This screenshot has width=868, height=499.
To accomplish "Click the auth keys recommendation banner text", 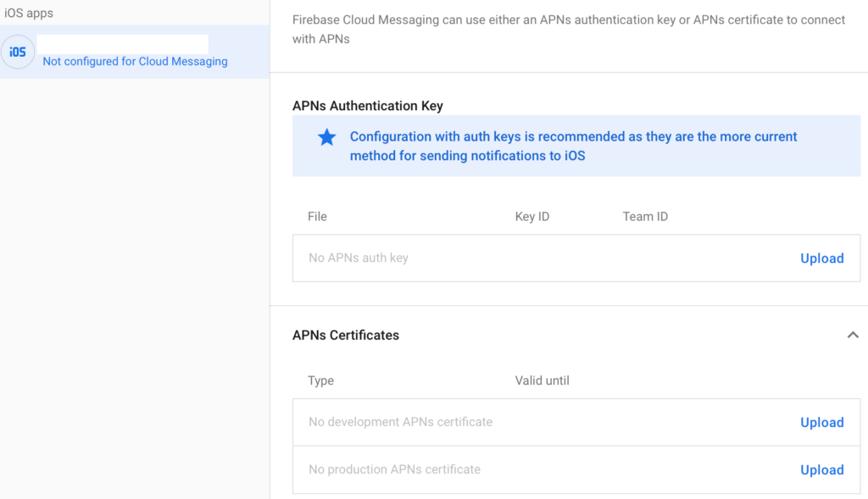I will [x=573, y=146].
